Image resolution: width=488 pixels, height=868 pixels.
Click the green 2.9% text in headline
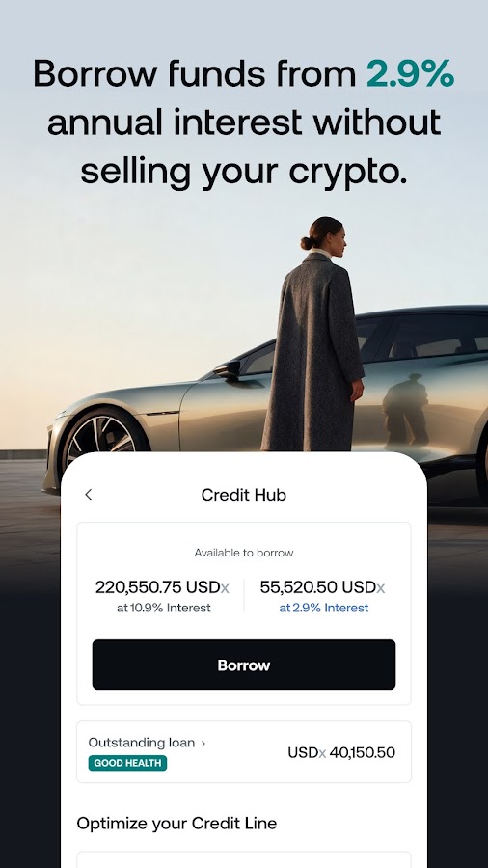pos(410,72)
